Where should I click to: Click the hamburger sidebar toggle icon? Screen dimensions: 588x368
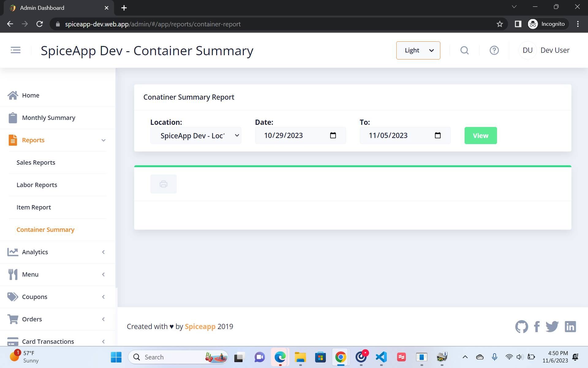[x=15, y=50]
